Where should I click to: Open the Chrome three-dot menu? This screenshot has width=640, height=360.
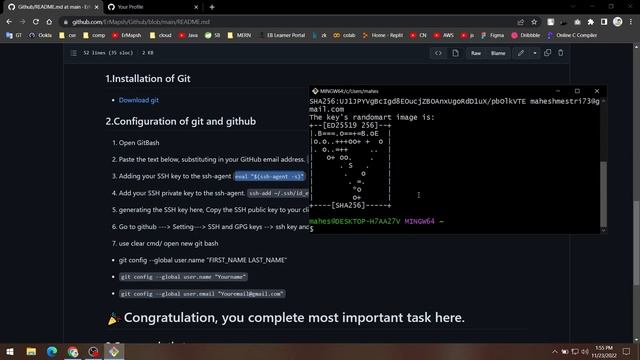(x=631, y=22)
